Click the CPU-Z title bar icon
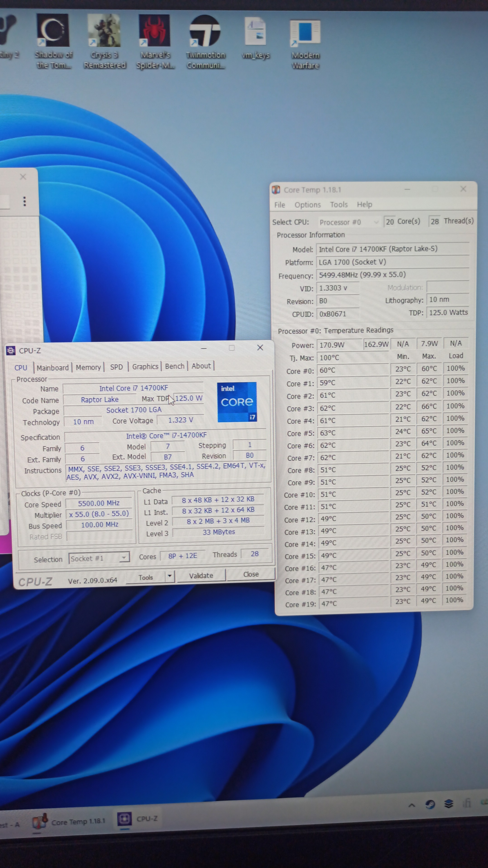Image resolution: width=488 pixels, height=868 pixels. point(10,350)
